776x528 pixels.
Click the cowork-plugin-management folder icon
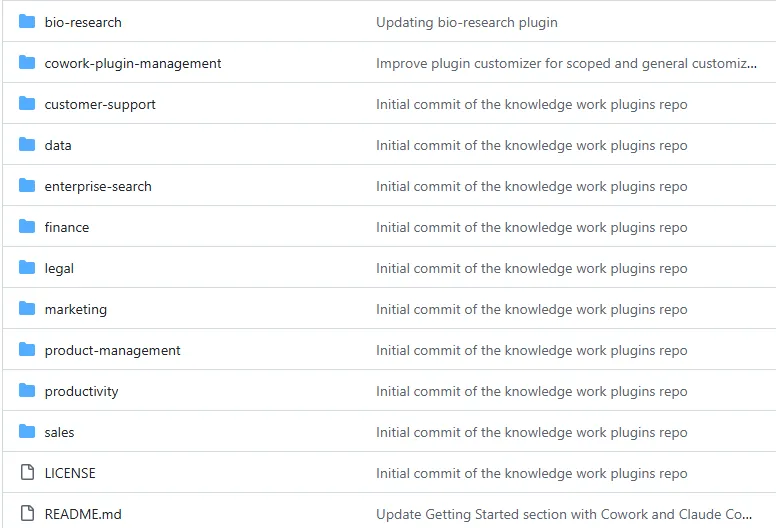pos(27,63)
